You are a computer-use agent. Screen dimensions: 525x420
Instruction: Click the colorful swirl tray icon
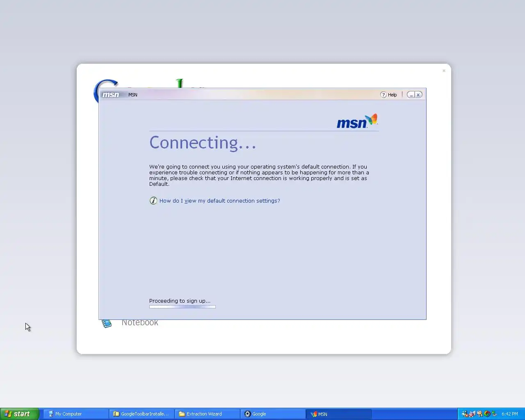click(487, 413)
